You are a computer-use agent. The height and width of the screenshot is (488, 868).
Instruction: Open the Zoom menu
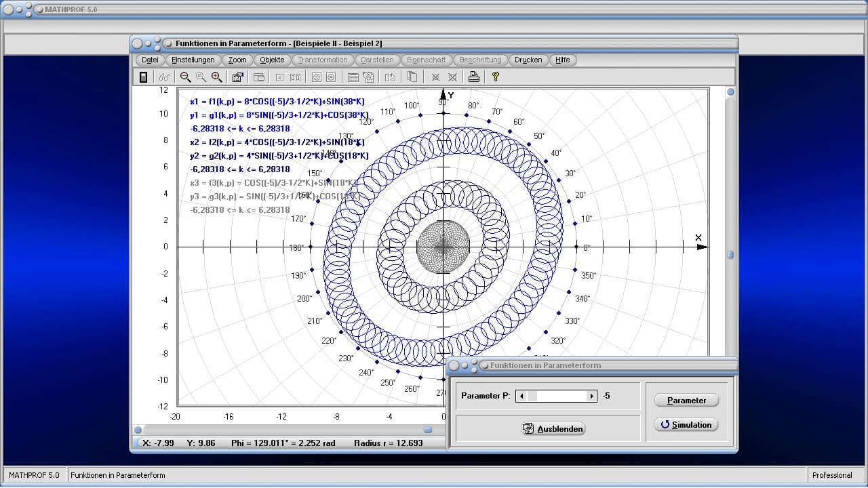(x=237, y=60)
